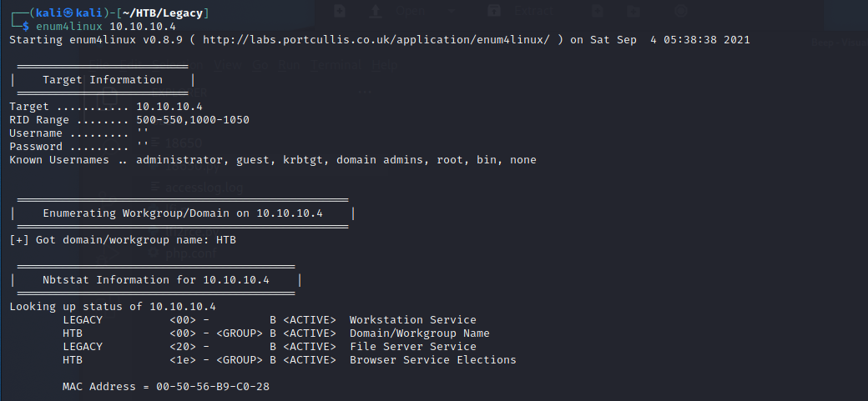Click the add folder icon in faint toolbar
The width and height of the screenshot is (868, 401).
click(633, 11)
